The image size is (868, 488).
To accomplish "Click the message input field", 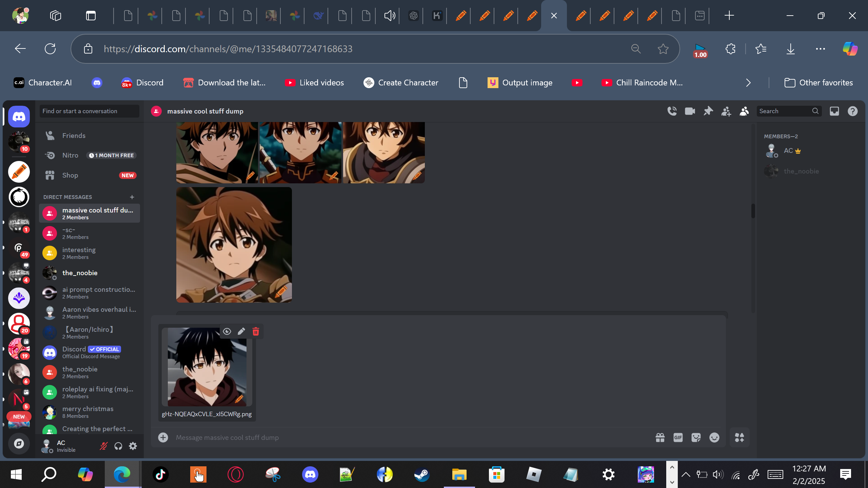I will pyautogui.click(x=407, y=438).
